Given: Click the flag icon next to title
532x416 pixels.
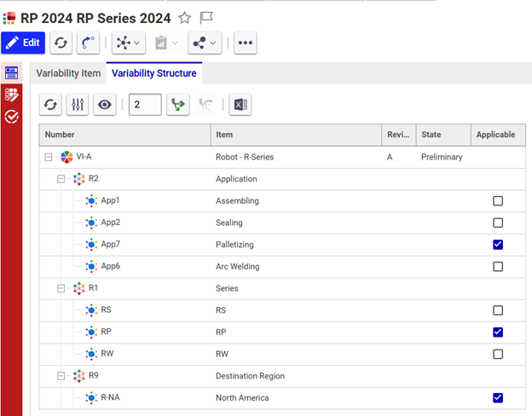Looking at the screenshot, I should (x=206, y=18).
